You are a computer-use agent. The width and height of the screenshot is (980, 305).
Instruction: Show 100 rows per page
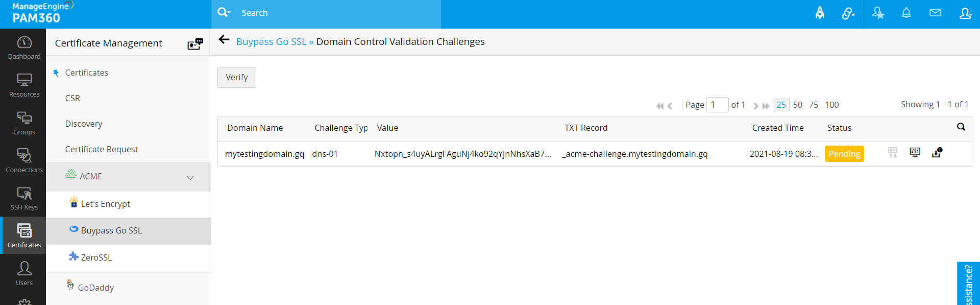832,105
